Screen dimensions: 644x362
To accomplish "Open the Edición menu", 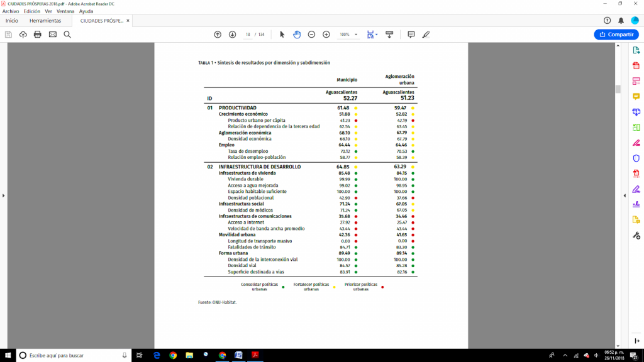I will coord(31,11).
